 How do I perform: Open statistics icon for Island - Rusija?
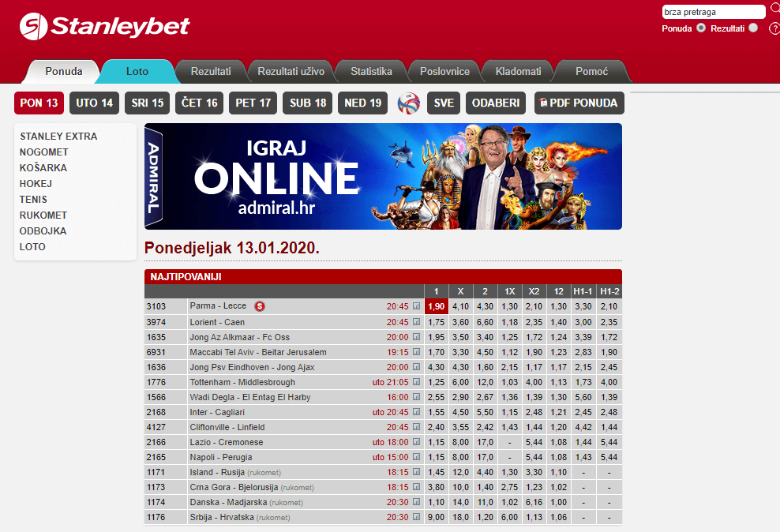tap(416, 472)
